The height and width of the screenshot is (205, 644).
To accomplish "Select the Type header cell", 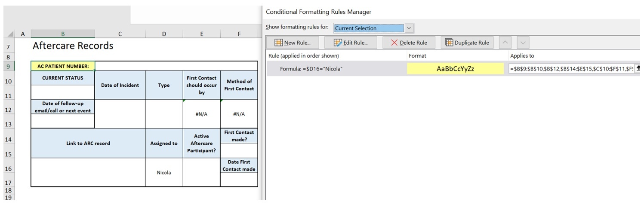I will [x=164, y=85].
